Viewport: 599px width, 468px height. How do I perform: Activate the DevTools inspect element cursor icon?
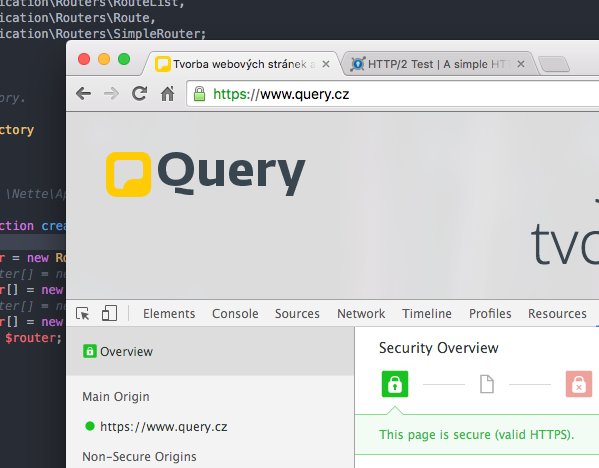[x=83, y=314]
